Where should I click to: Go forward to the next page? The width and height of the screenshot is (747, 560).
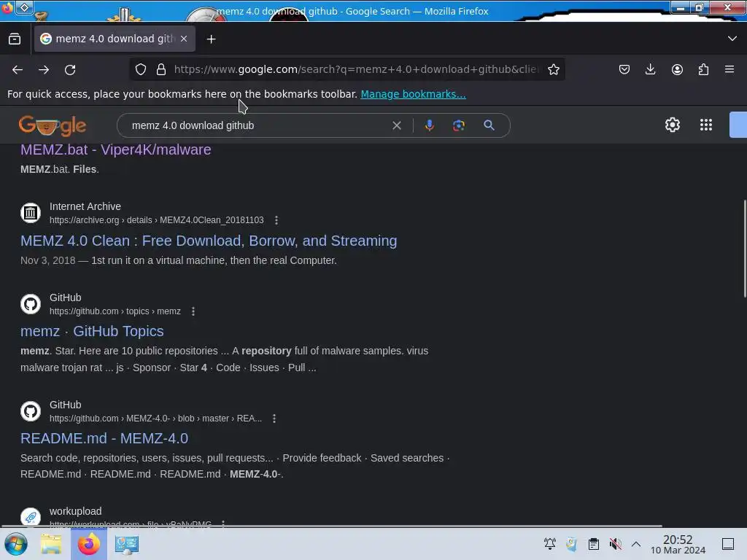[44, 70]
